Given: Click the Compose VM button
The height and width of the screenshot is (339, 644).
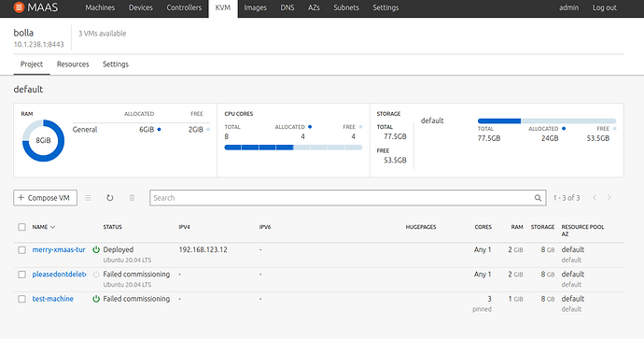Looking at the screenshot, I should [x=45, y=198].
